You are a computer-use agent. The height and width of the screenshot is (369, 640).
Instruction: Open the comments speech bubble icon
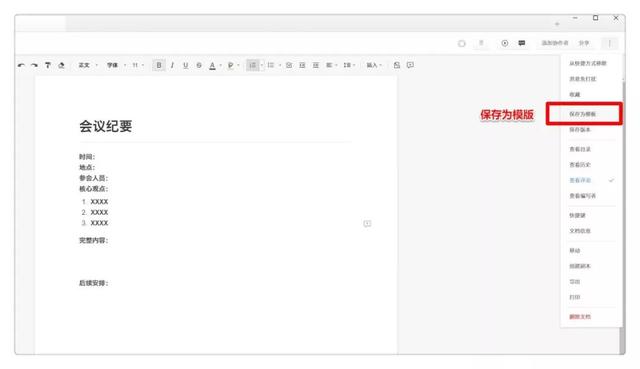point(522,43)
